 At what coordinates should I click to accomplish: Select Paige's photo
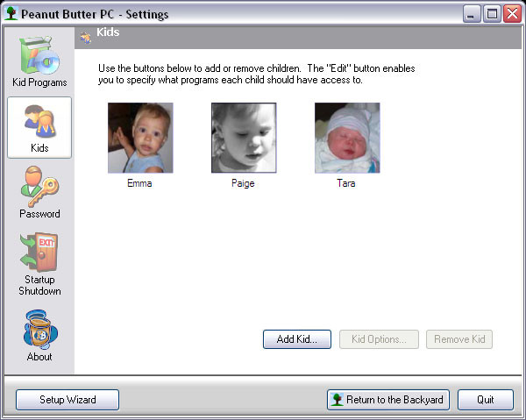coord(244,138)
